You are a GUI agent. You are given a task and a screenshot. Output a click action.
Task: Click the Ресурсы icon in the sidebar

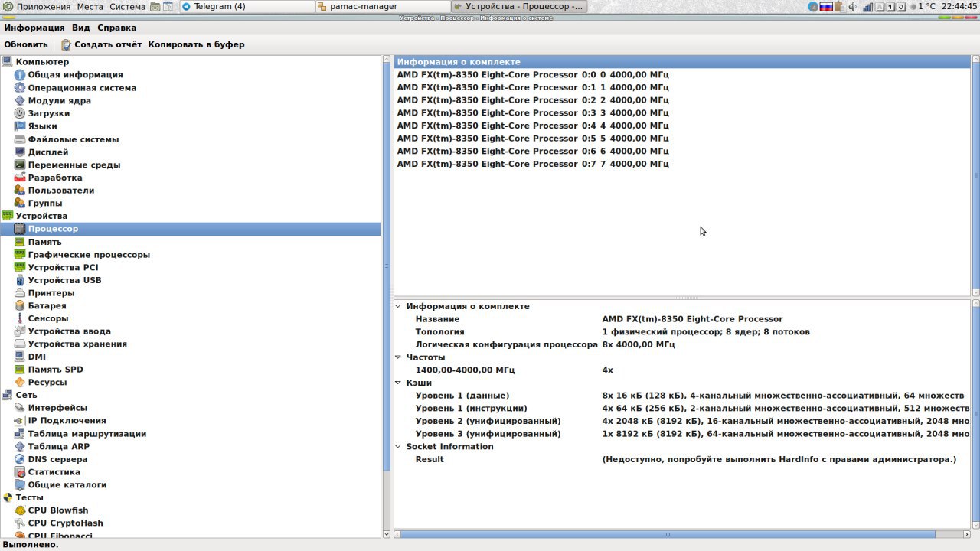[20, 383]
